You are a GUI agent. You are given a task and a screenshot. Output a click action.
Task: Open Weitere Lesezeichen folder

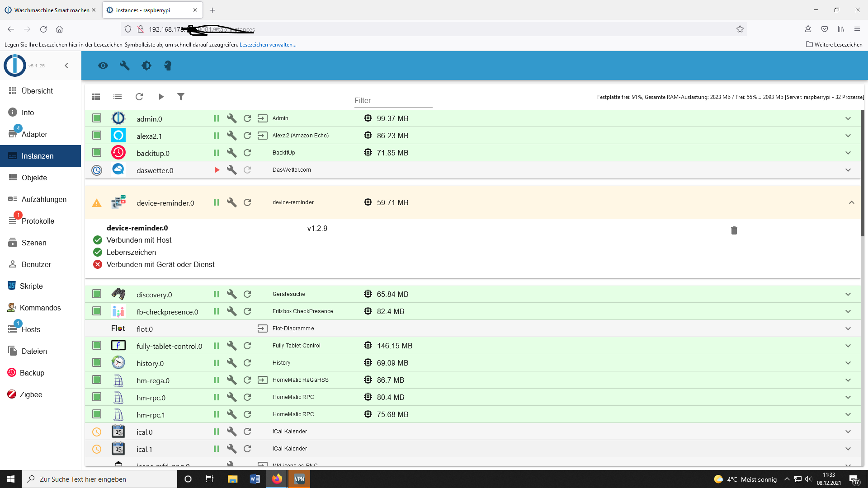[x=834, y=45]
